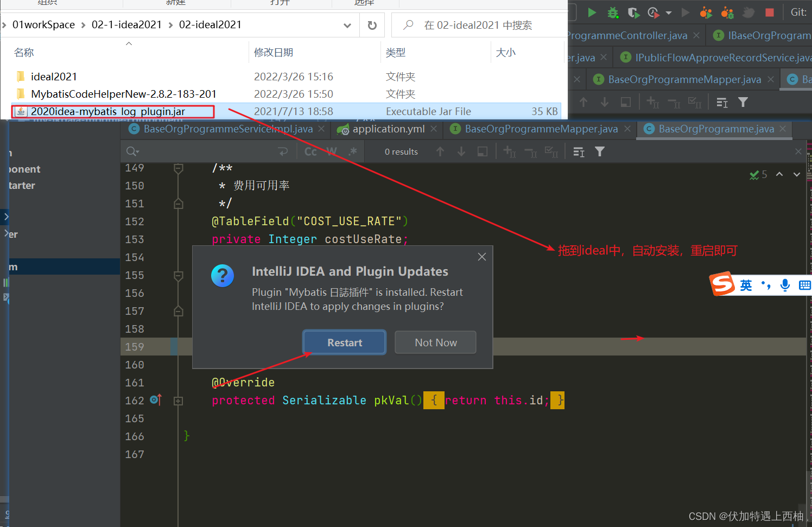Viewport: 812px width, 527px height.
Task: Click the Sogou microphone voice input icon
Action: click(785, 285)
